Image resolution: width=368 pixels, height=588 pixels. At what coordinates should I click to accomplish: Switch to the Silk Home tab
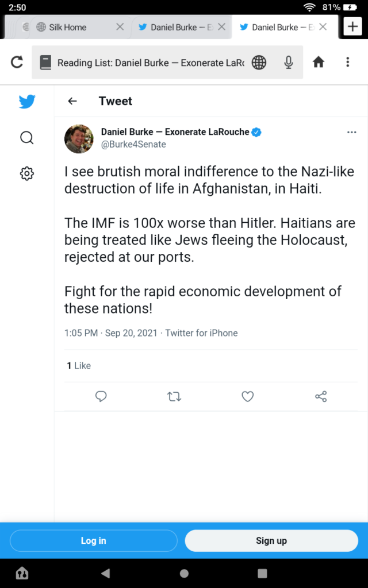[x=68, y=27]
